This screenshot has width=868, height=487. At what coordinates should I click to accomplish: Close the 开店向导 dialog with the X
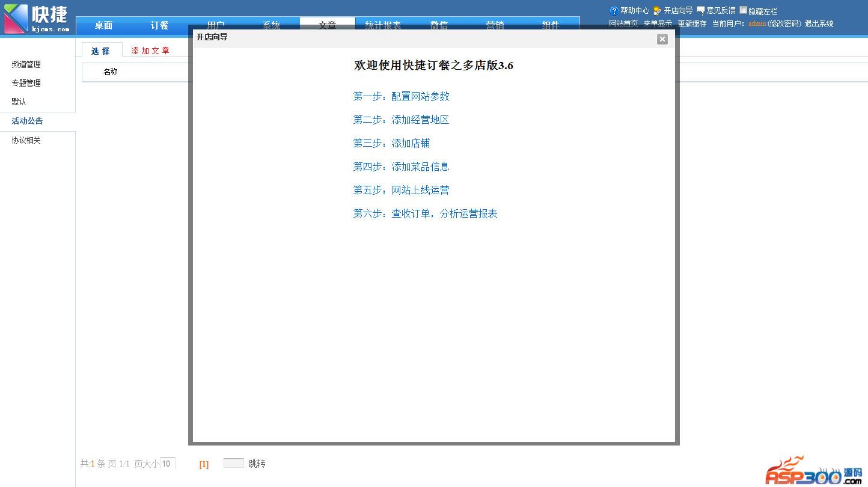pos(662,39)
